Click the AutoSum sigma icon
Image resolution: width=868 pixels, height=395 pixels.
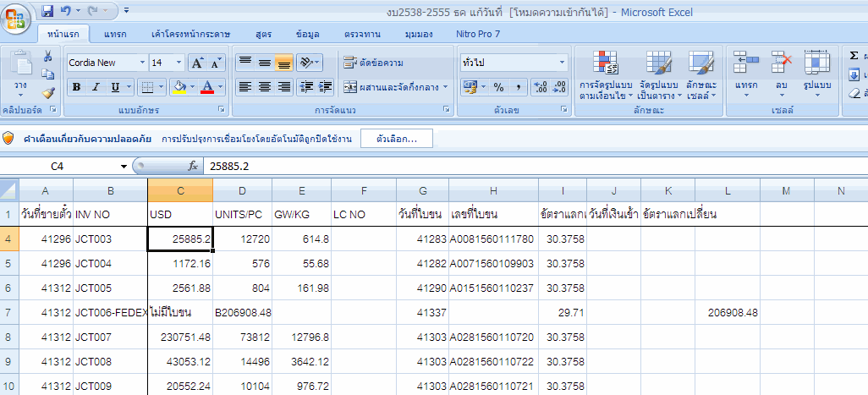(x=854, y=56)
